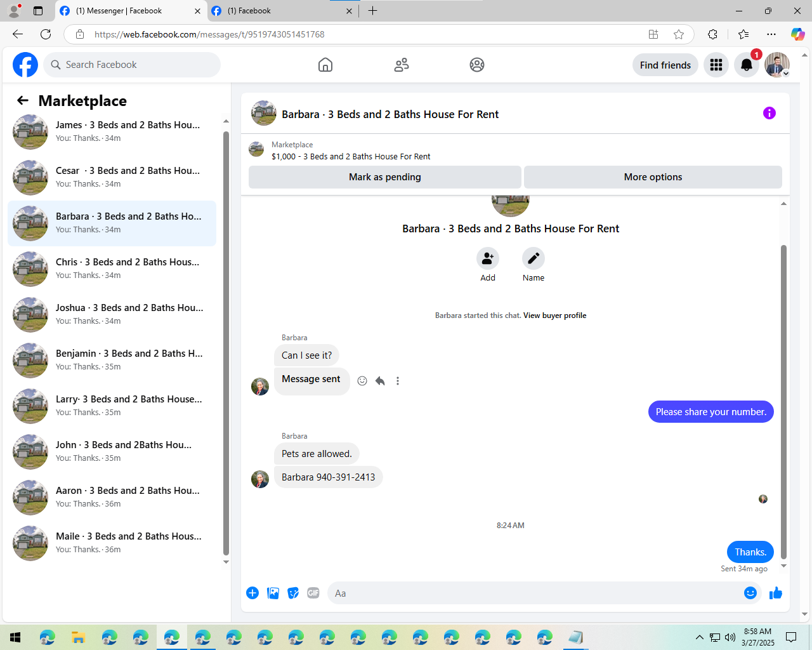Click the Facebook logo icon
Viewport: 812px width, 650px height.
point(25,65)
